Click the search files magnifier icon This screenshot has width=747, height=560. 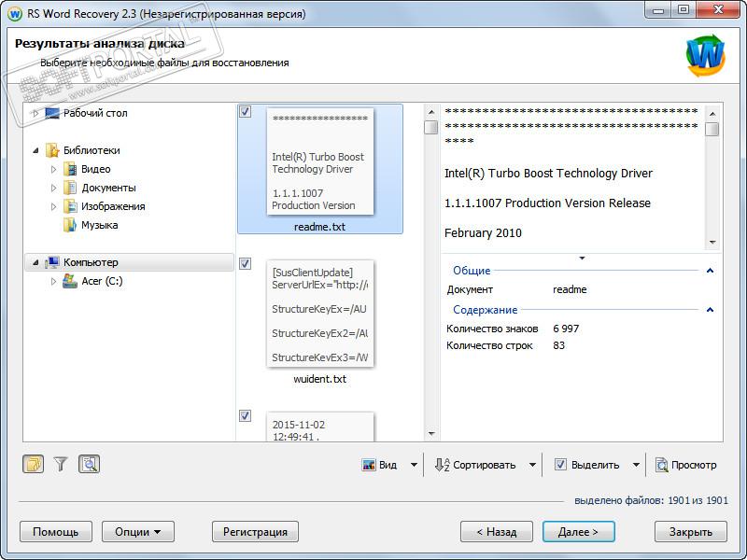pyautogui.click(x=89, y=464)
